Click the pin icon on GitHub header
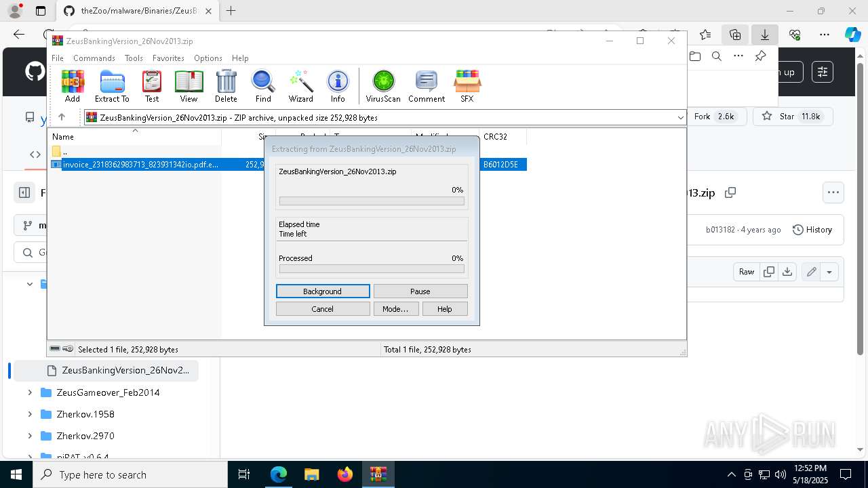Screen dimensions: 868x488 (x=761, y=56)
